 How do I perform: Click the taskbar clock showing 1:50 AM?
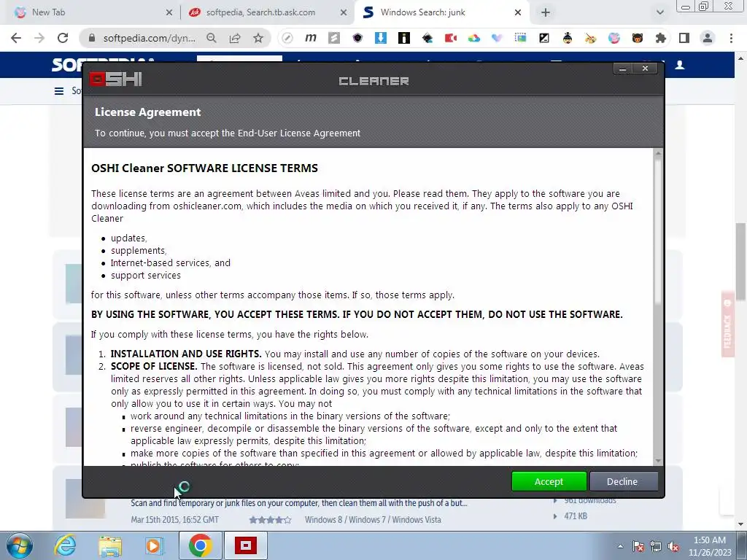(710, 546)
